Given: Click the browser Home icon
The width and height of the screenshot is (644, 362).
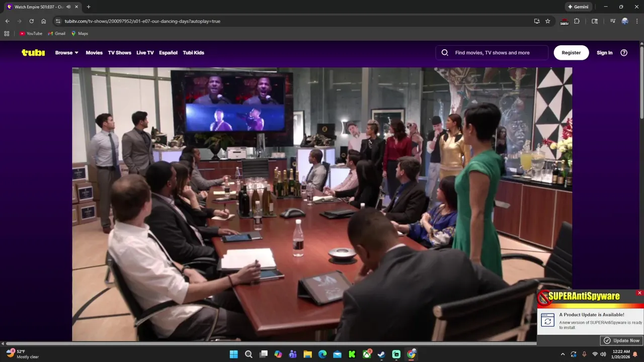Looking at the screenshot, I should 44,21.
